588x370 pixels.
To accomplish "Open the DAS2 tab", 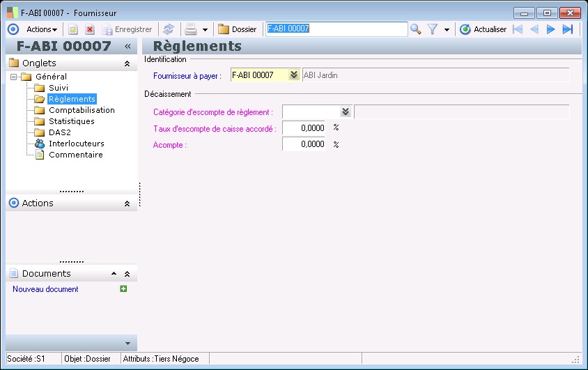I will [60, 132].
